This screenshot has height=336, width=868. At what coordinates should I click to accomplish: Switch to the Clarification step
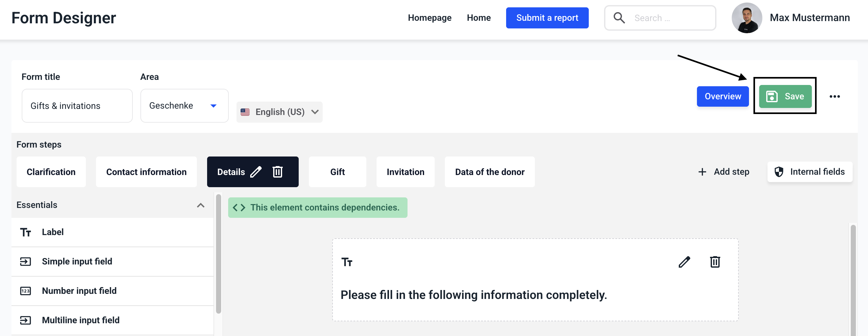coord(51,172)
